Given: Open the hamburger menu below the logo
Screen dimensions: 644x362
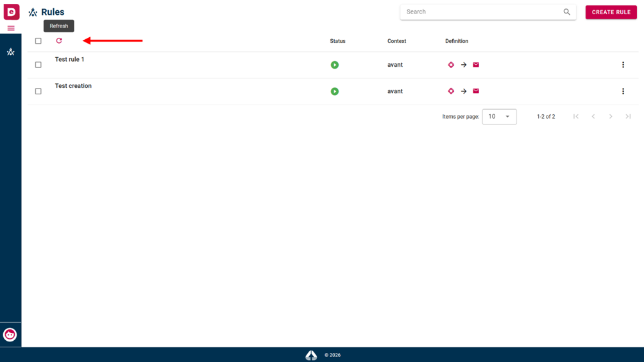Looking at the screenshot, I should click(11, 28).
